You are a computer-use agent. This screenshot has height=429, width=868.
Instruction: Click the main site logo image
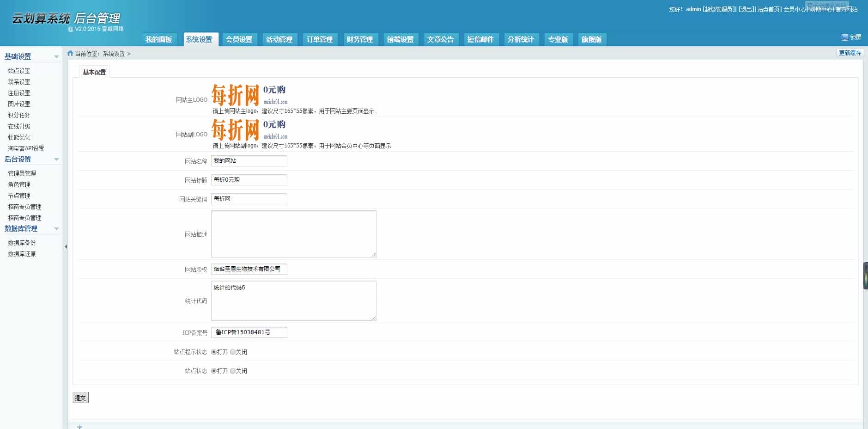(x=250, y=95)
